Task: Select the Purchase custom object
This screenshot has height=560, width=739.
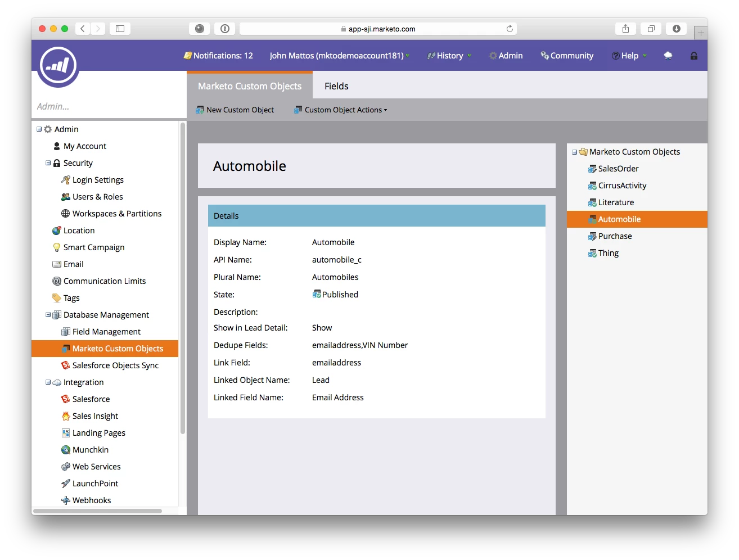Action: click(x=615, y=236)
